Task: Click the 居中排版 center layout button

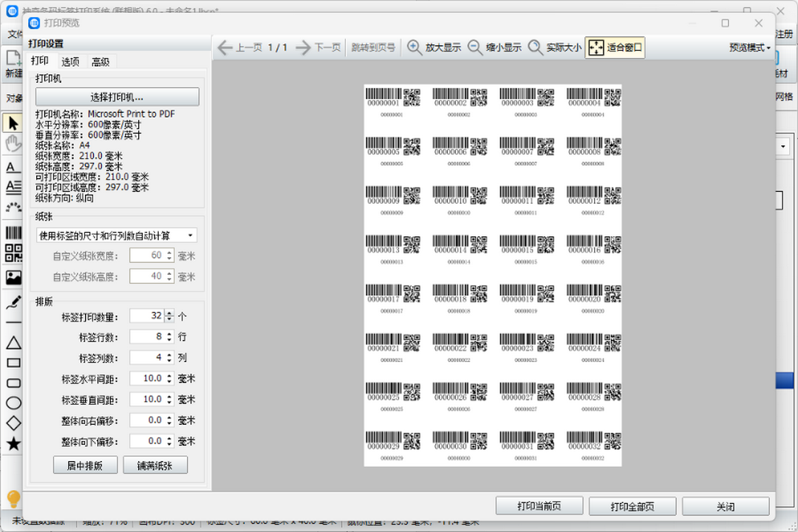Action: pos(85,465)
